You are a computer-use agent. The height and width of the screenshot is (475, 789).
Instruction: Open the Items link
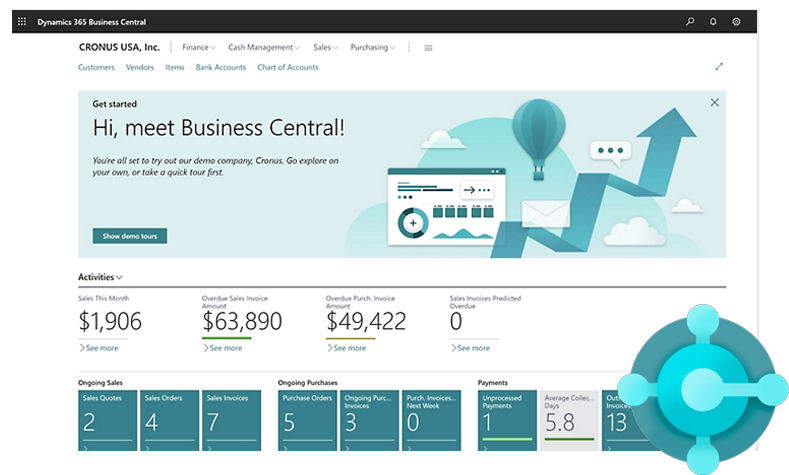pyautogui.click(x=175, y=67)
